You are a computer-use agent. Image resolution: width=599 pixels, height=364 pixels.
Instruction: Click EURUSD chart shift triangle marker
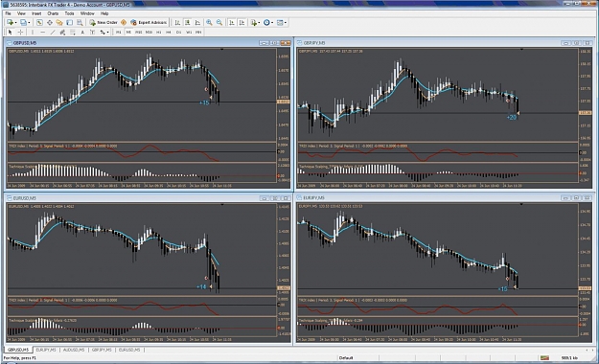pos(222,204)
